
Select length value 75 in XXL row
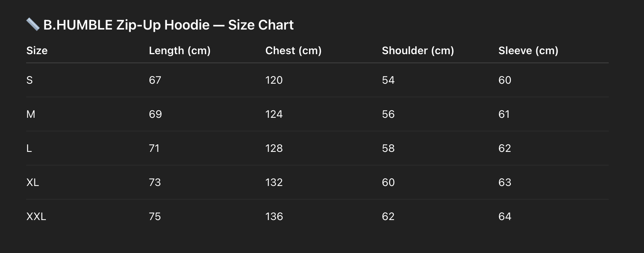[155, 216]
